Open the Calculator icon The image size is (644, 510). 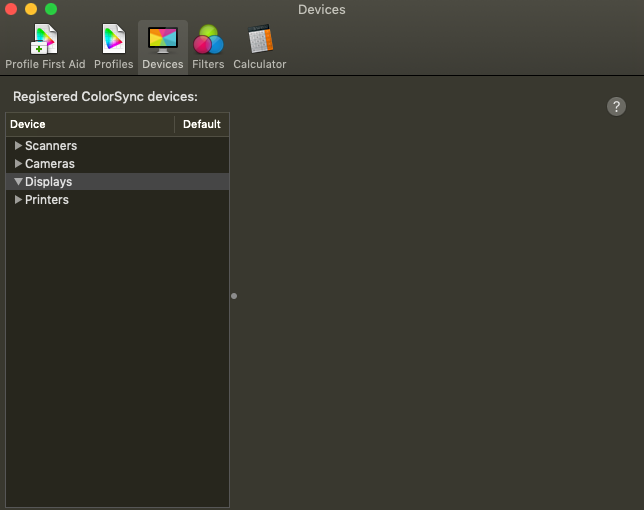pyautogui.click(x=260, y=39)
